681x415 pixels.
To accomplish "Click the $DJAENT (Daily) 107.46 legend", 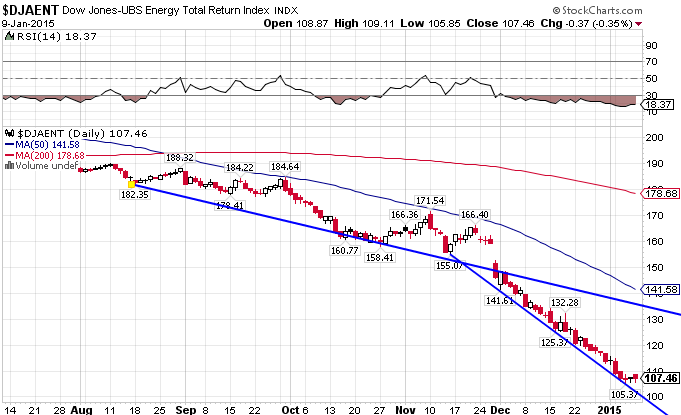I will [x=82, y=133].
